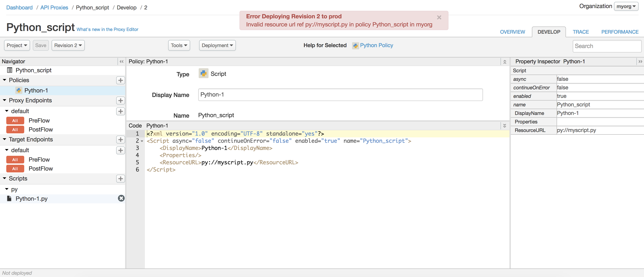Viewport: 644px width, 277px height.
Task: Click the Navigator collapse arrow icon
Action: [x=122, y=61]
